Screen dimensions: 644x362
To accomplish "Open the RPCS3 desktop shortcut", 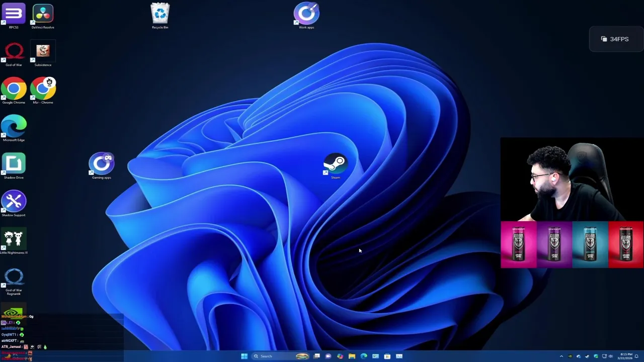I will (14, 15).
